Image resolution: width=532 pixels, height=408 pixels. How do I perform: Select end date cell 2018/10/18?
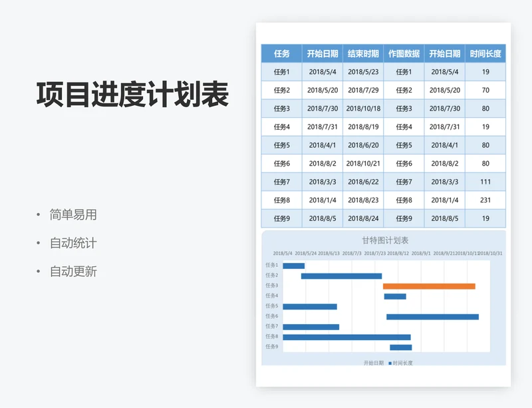pos(363,108)
